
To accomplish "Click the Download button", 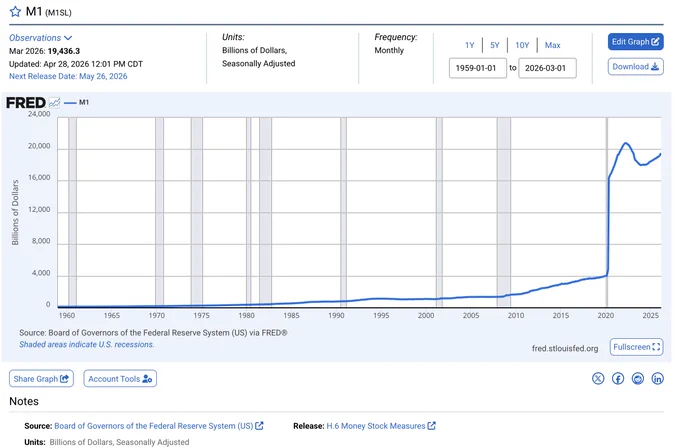I will click(x=635, y=67).
